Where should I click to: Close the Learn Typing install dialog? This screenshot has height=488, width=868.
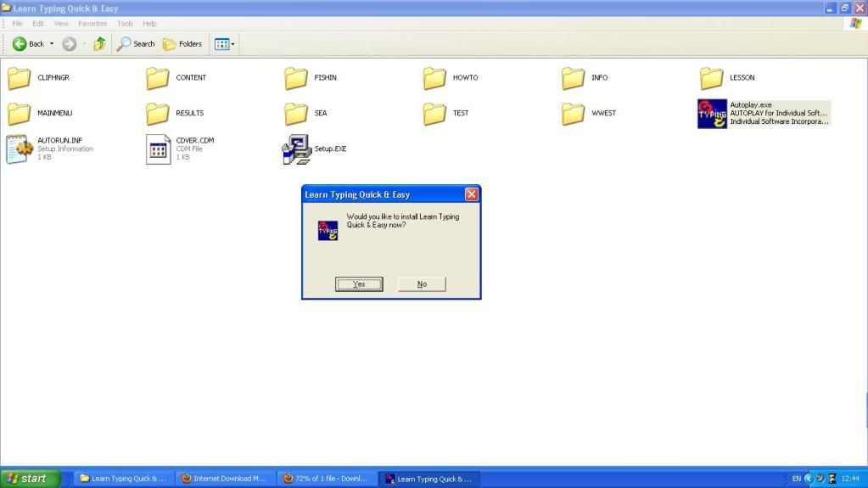pos(471,194)
